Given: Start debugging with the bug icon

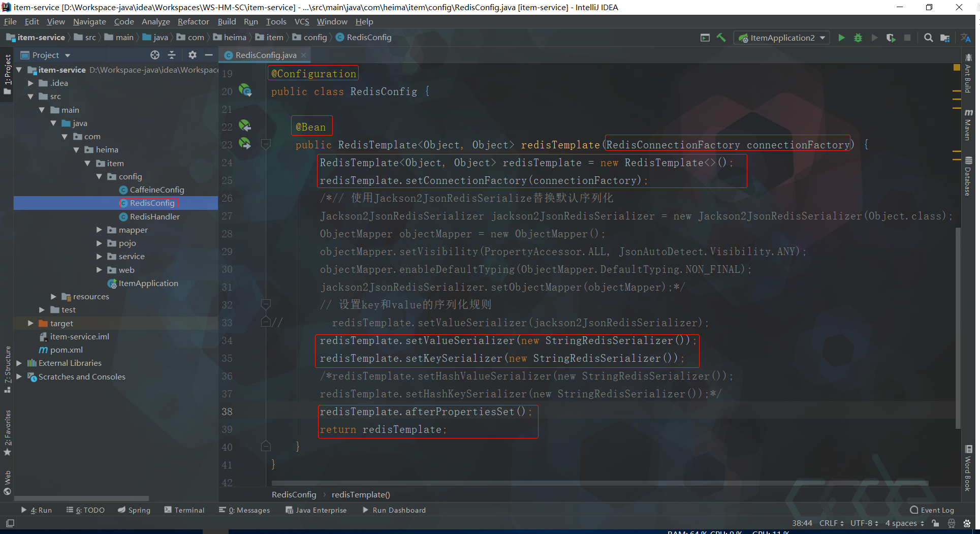Looking at the screenshot, I should pos(858,38).
